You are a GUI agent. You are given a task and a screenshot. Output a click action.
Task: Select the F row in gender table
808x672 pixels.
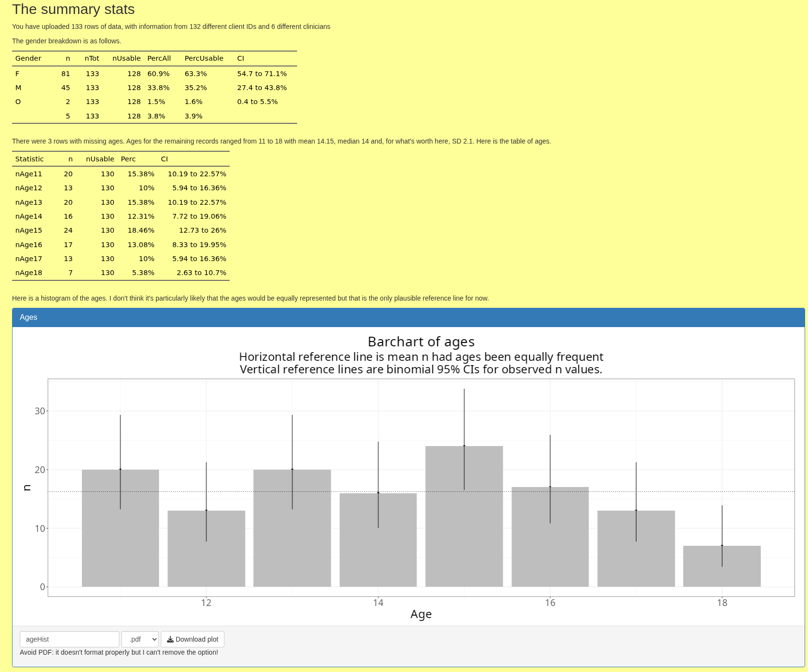(17, 74)
